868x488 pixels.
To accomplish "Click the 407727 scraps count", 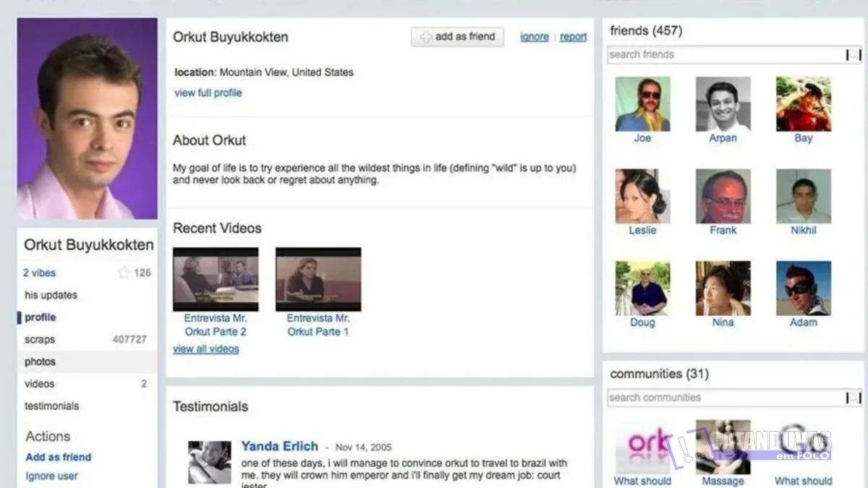I will click(x=129, y=340).
